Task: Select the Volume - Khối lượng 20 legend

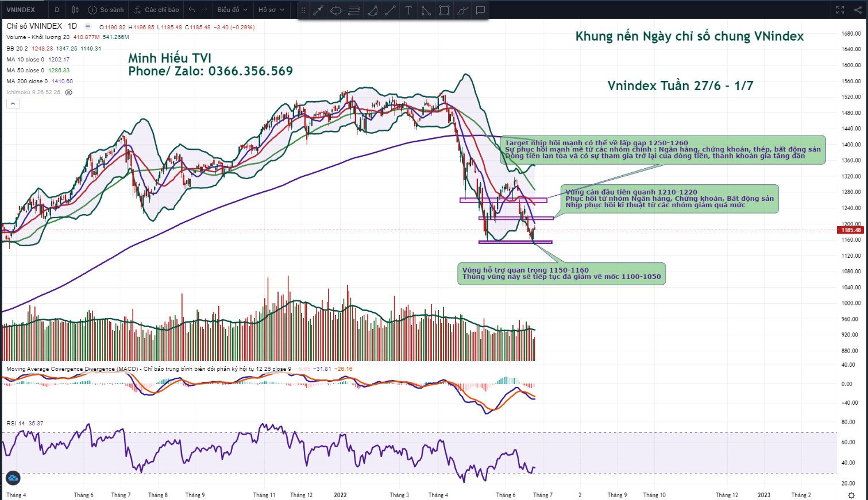Action: (38, 37)
